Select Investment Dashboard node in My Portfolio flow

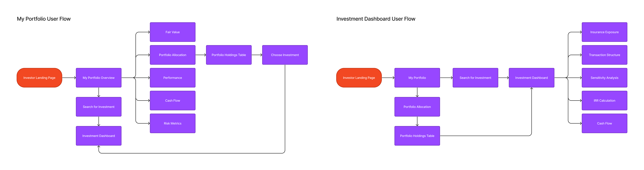tap(99, 136)
